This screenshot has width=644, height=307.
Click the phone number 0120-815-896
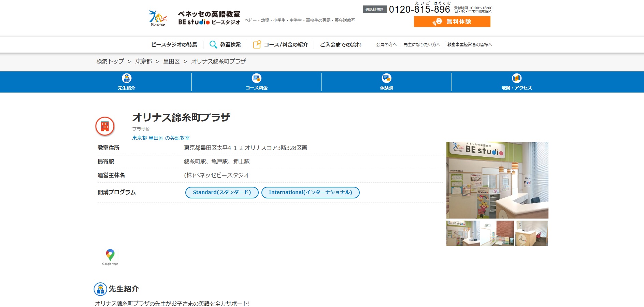coord(419,10)
